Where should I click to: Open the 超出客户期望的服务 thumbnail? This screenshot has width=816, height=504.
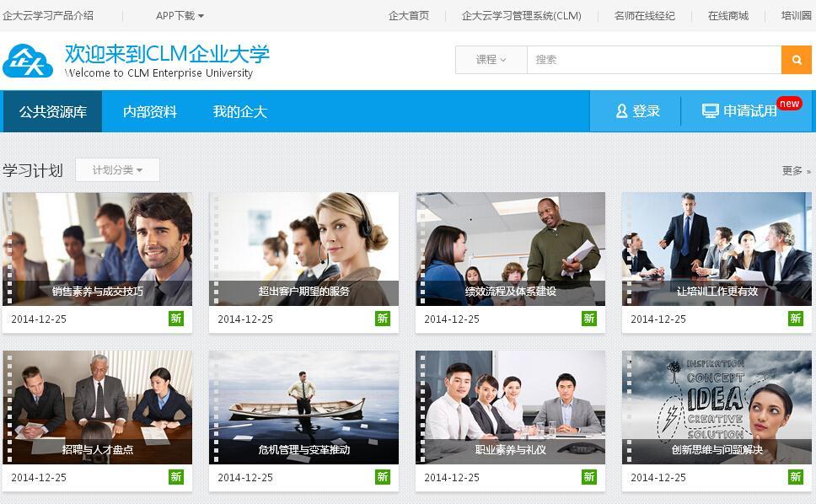pos(304,249)
